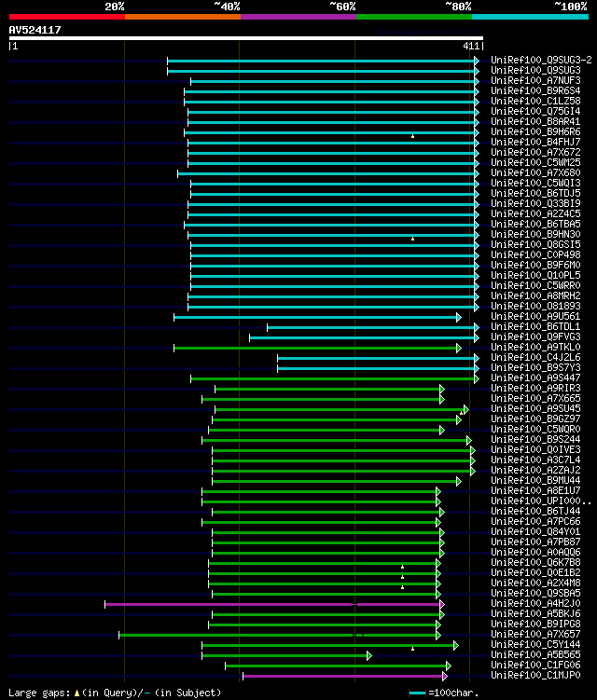Select the UniRef100_A7NUF3 label
Screen dimensions: 597x700
pyautogui.click(x=535, y=80)
